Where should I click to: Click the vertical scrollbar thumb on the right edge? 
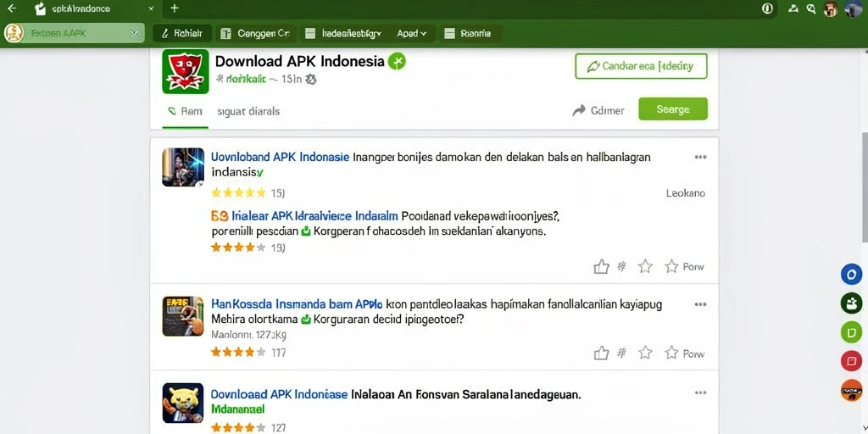click(865, 186)
